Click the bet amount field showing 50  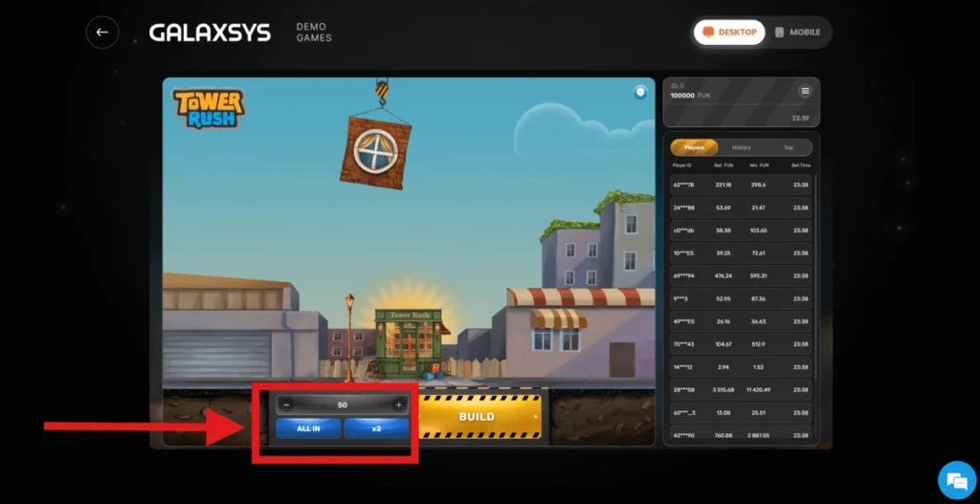click(343, 405)
